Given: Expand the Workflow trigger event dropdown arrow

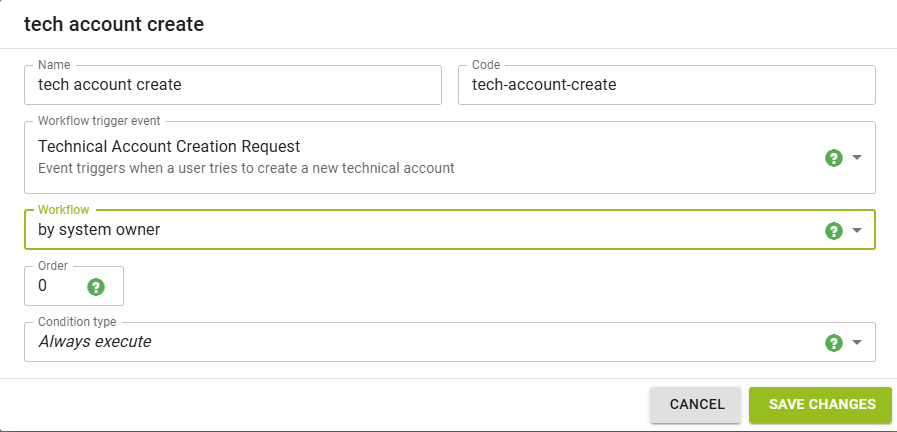Looking at the screenshot, I should 857,158.
